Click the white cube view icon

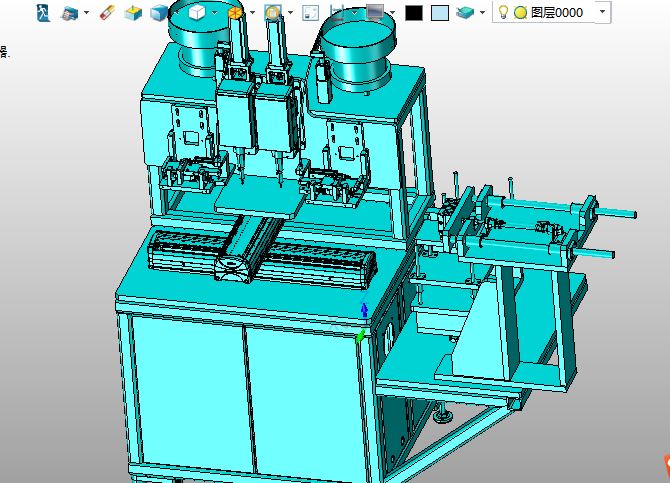coord(197,12)
